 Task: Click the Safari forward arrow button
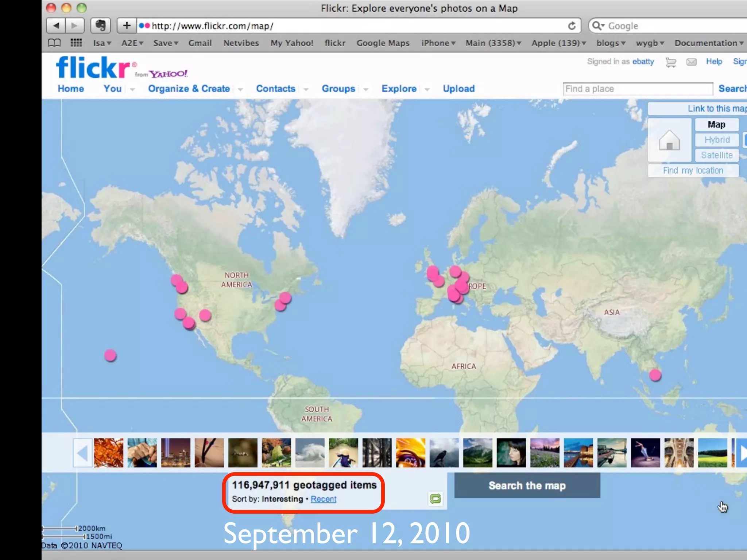coord(74,26)
